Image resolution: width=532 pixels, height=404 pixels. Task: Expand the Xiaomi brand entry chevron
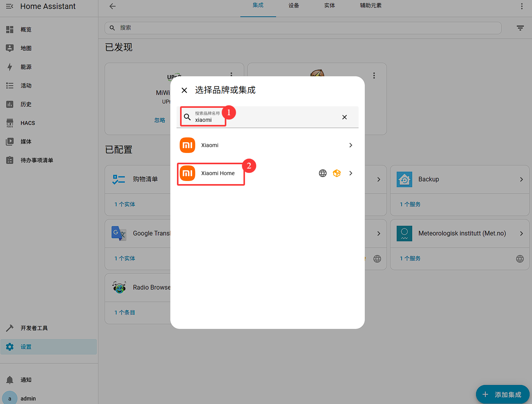tap(350, 145)
